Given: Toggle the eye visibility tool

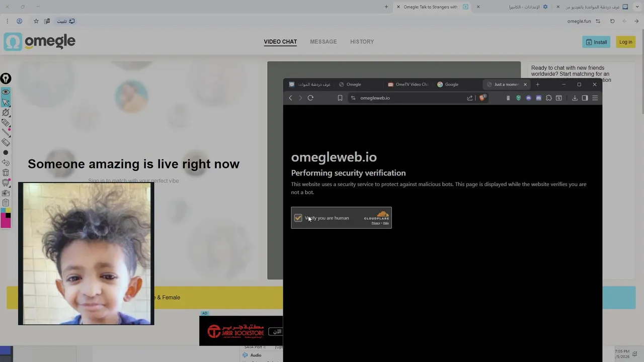Looking at the screenshot, I should coord(6,92).
